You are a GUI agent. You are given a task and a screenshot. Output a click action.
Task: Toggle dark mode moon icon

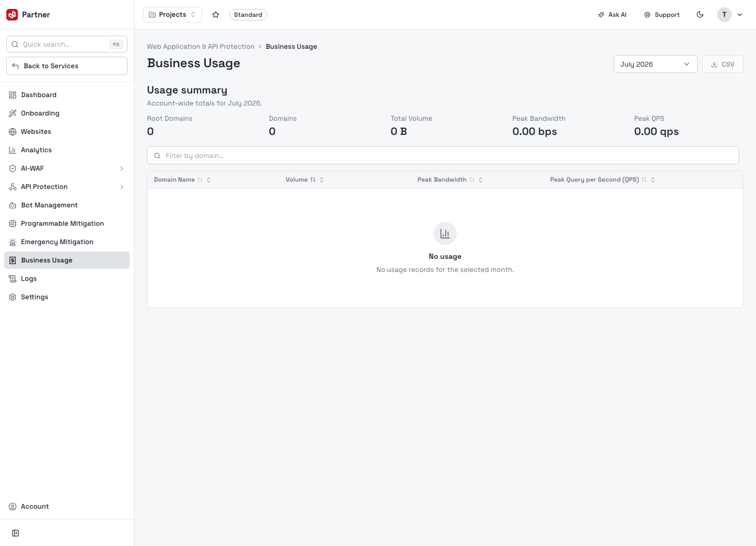pos(700,15)
